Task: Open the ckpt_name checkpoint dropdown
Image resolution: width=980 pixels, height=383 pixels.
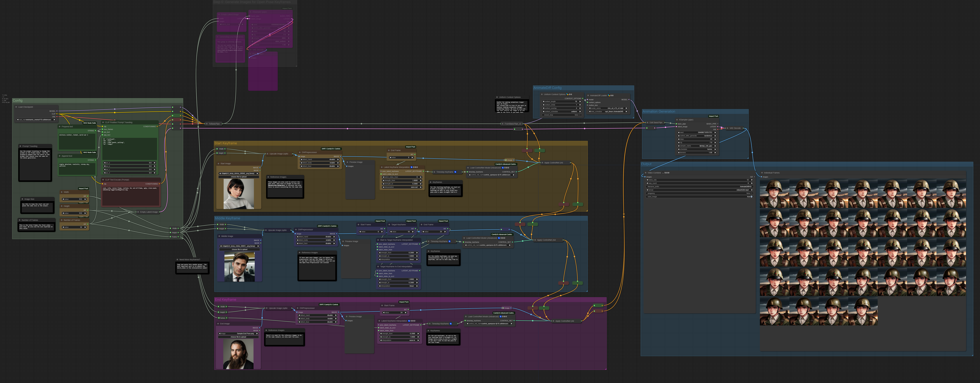Action: click(36, 120)
